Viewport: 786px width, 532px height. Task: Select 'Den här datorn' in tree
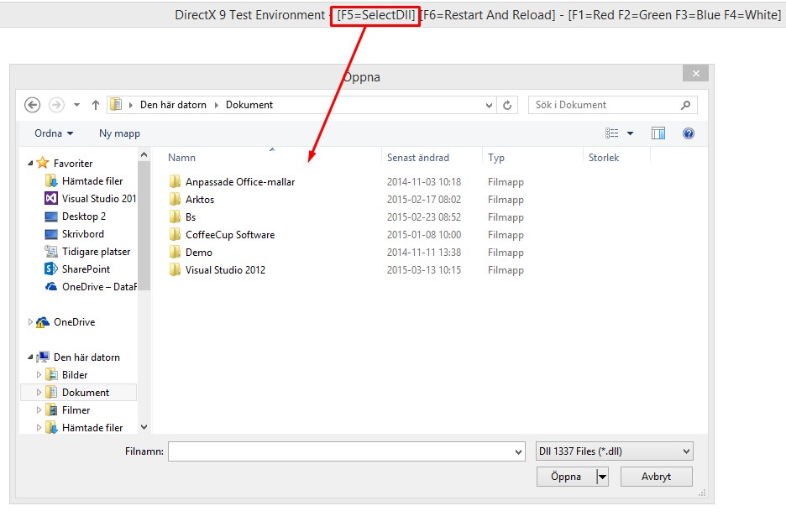click(x=86, y=357)
